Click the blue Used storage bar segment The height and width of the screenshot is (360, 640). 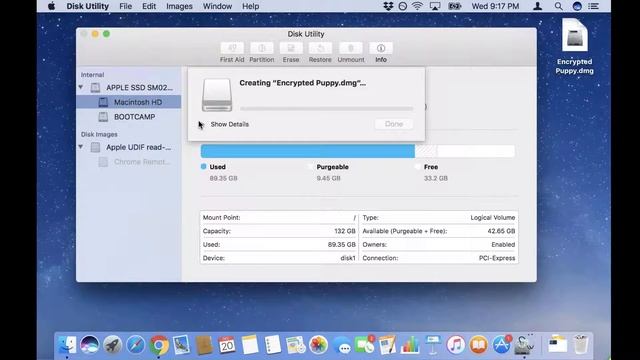(x=308, y=151)
